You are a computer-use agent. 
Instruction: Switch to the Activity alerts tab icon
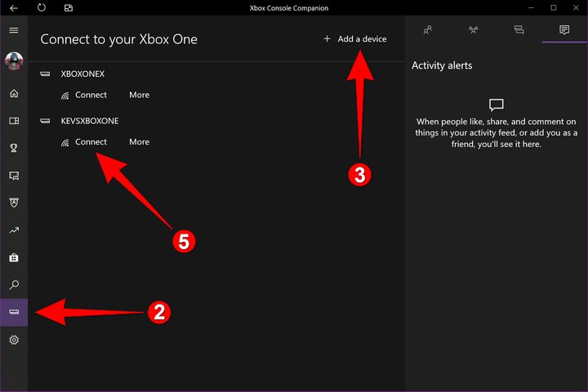tap(564, 29)
